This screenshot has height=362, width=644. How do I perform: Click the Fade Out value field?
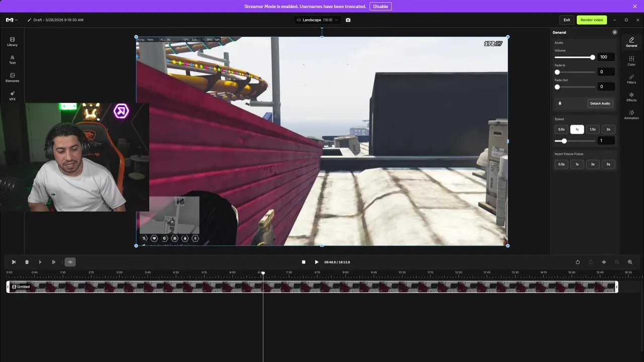click(606, 86)
